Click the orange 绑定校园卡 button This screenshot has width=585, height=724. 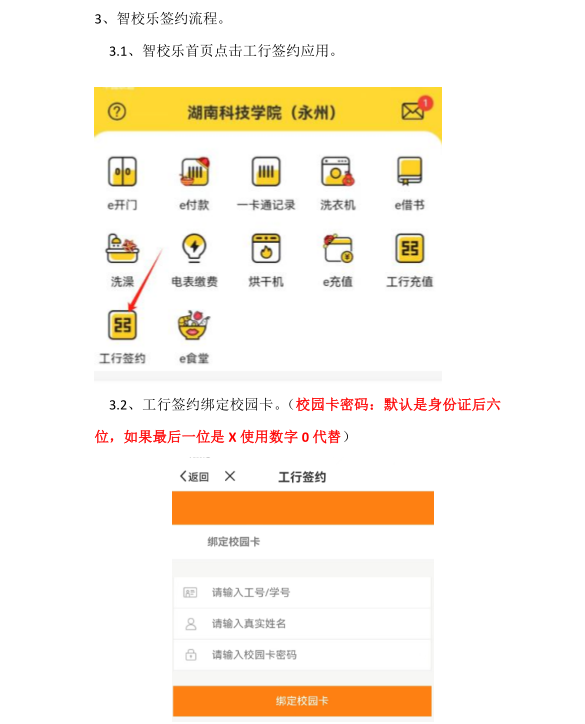302,700
